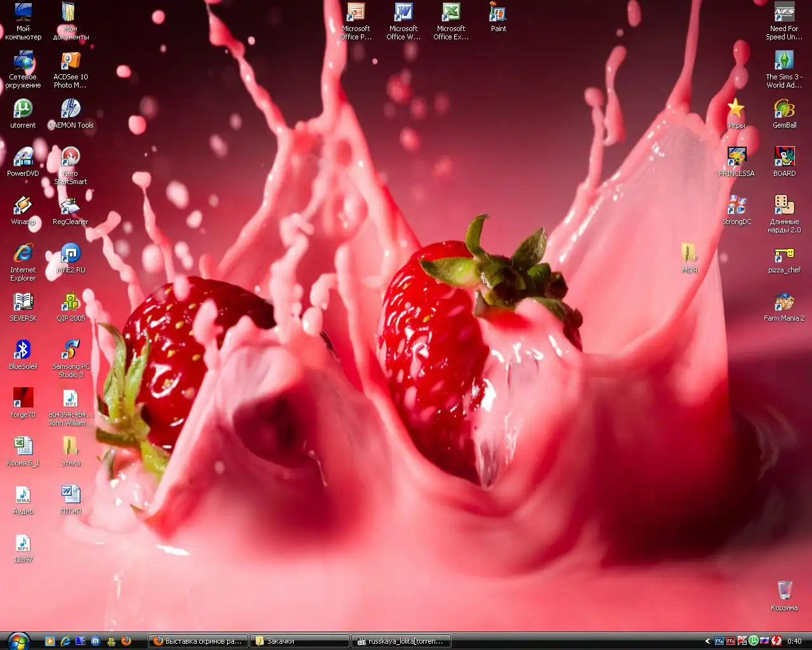The image size is (812, 650).
Task: Click the Kaspersky antivirus tray icon
Action: (742, 641)
